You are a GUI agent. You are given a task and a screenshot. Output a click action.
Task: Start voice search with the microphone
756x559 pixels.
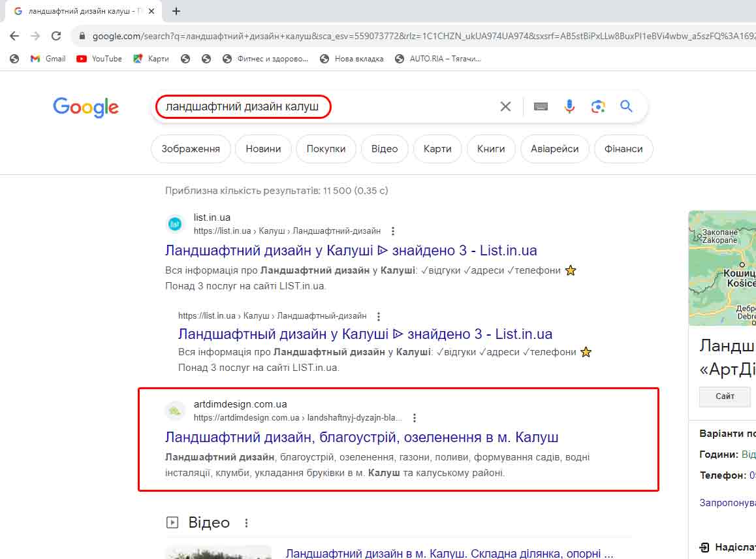click(569, 106)
